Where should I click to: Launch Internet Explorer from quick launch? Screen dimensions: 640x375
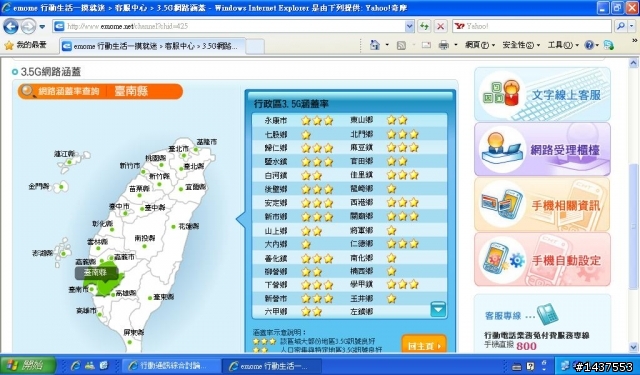point(76,365)
